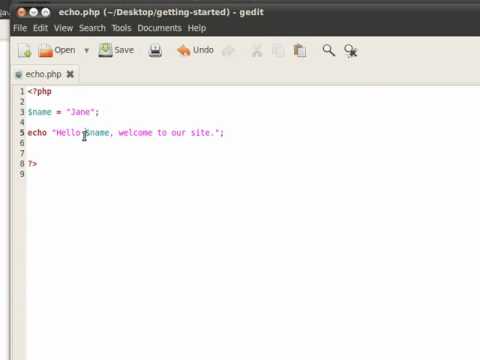Maximize the gedit window
The width and height of the screenshot is (480, 360).
pyautogui.click(x=46, y=12)
